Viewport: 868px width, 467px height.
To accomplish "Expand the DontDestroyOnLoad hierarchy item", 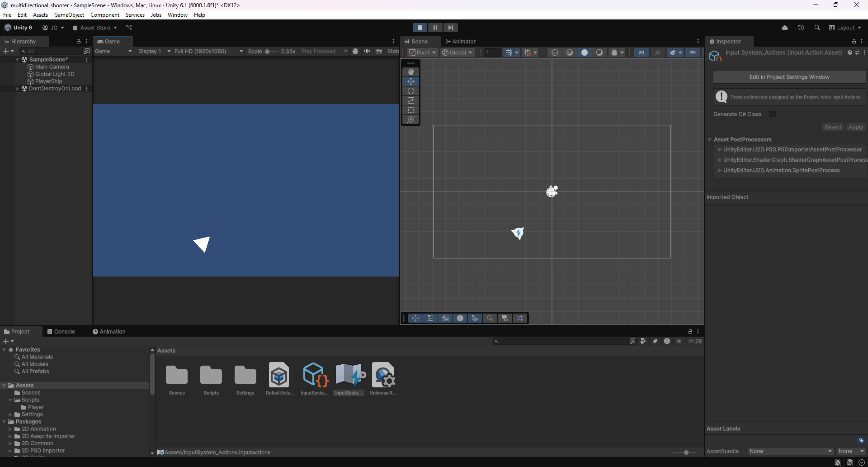I will [x=17, y=89].
